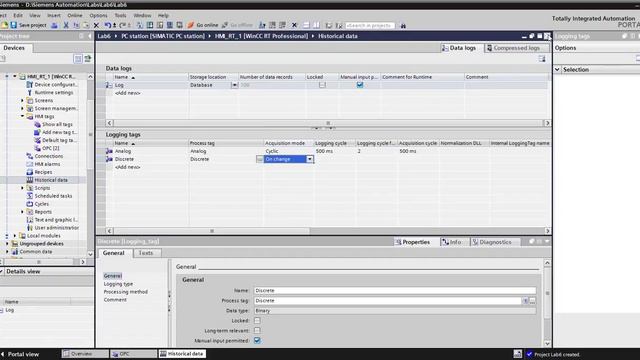Image resolution: width=640 pixels, height=360 pixels.
Task: Click the Name field containing Discrete
Action: tap(395, 291)
